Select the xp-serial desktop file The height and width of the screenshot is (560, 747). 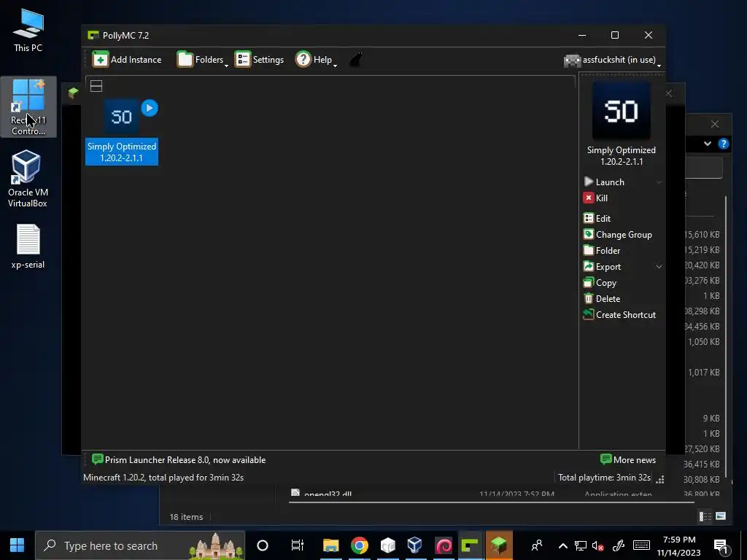[x=28, y=246]
